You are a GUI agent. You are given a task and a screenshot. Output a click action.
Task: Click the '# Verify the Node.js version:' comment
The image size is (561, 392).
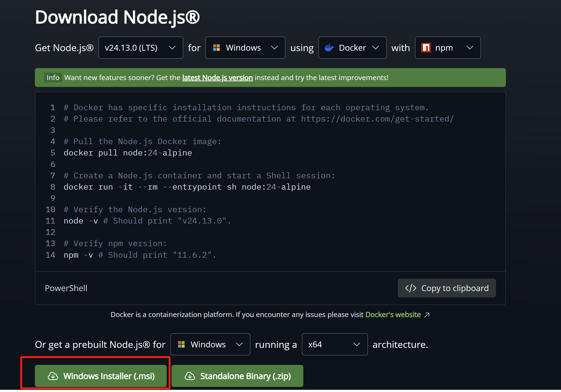[135, 209]
